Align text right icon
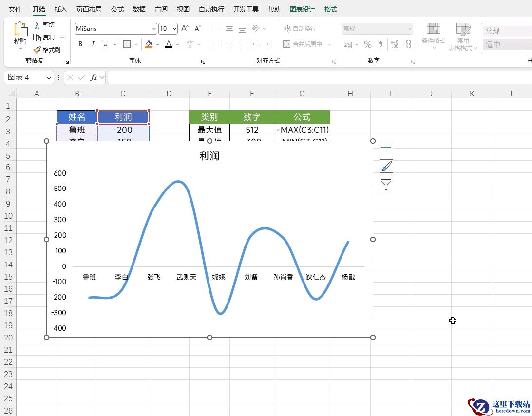 tap(242, 44)
